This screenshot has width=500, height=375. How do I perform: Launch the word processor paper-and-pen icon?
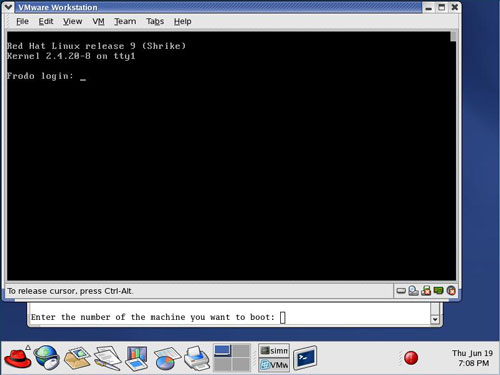coord(107,358)
